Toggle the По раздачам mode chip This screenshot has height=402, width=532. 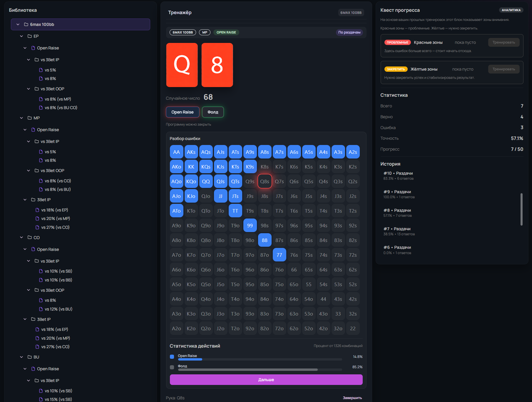tap(349, 32)
